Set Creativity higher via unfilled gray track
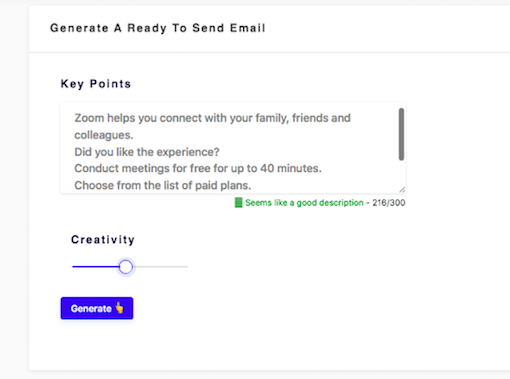 pyautogui.click(x=160, y=267)
